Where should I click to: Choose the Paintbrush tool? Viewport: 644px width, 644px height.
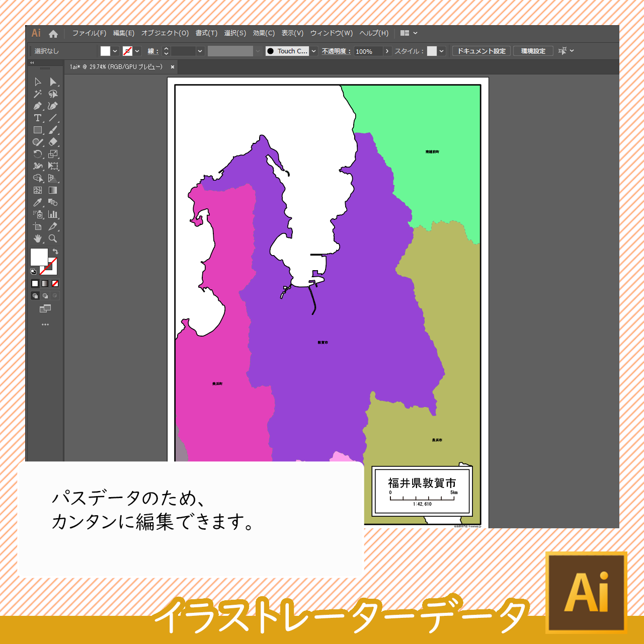(53, 130)
